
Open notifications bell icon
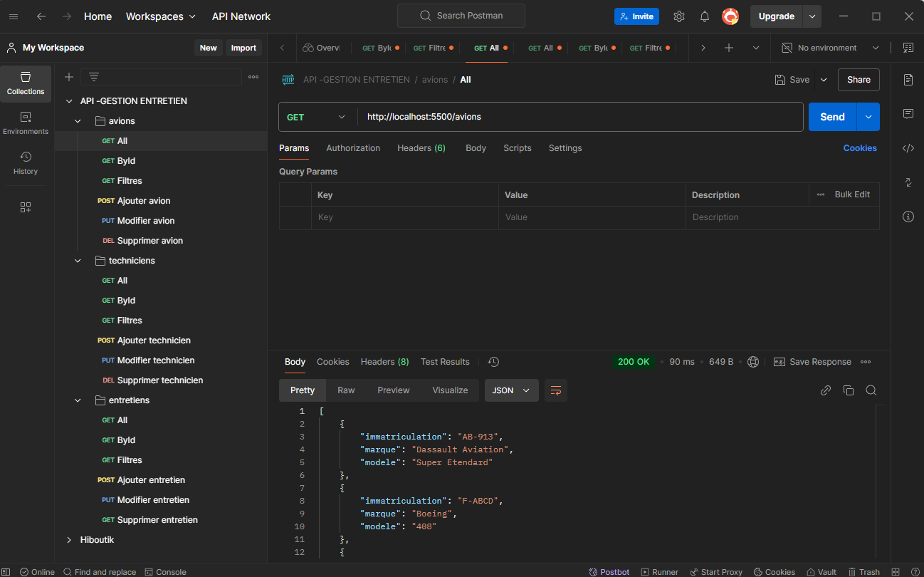click(705, 16)
